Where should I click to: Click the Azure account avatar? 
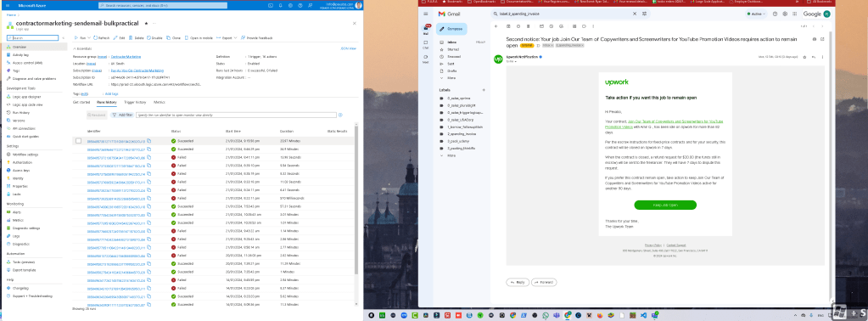pos(358,6)
